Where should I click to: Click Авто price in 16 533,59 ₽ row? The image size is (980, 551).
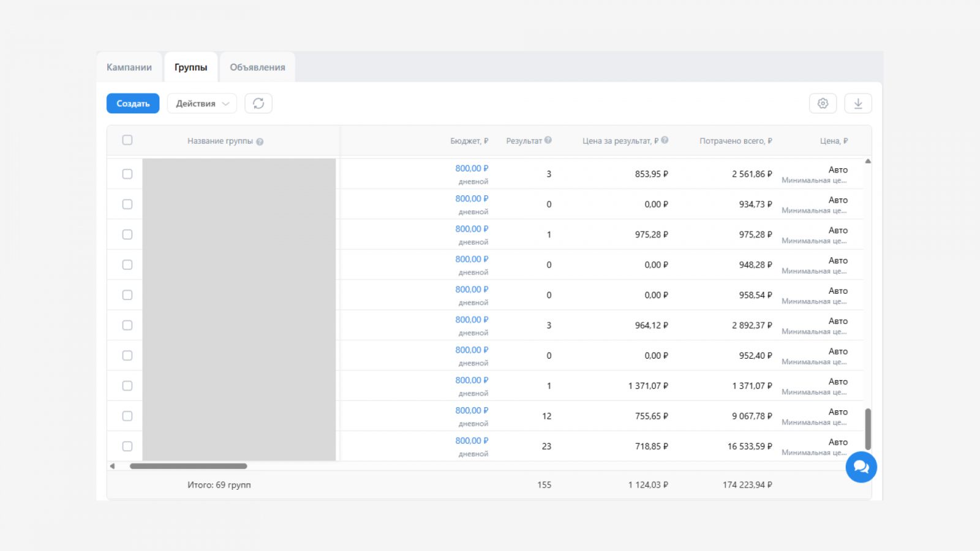tap(838, 442)
